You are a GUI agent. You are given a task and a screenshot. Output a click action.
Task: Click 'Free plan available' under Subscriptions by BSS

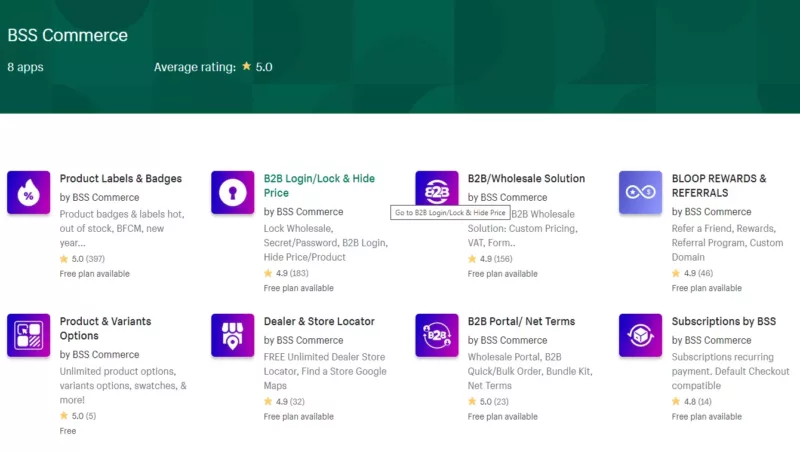707,417
